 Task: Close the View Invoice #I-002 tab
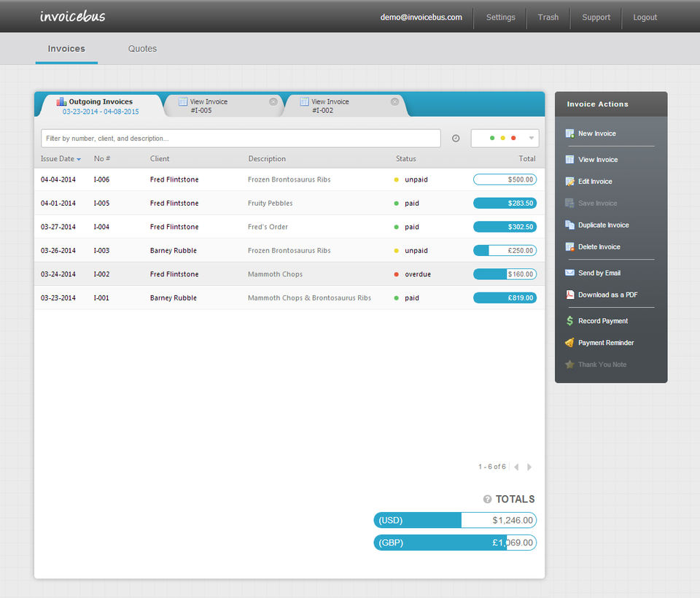click(394, 102)
